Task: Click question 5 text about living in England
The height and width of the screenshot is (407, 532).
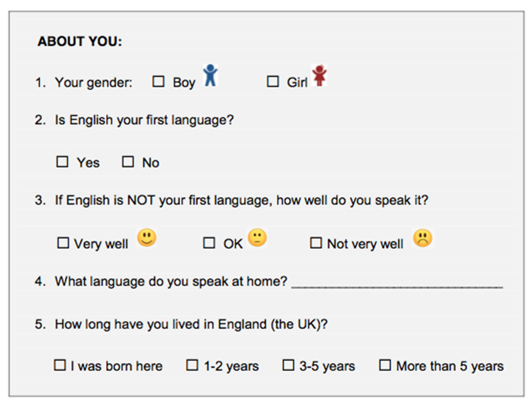Action: pyautogui.click(x=191, y=324)
